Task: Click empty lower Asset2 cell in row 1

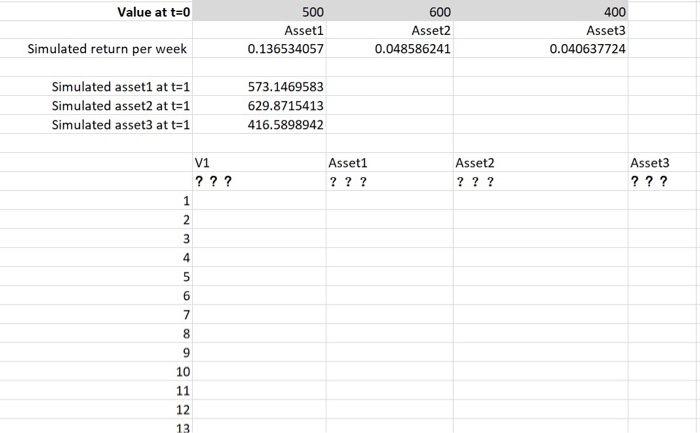Action: (x=541, y=200)
